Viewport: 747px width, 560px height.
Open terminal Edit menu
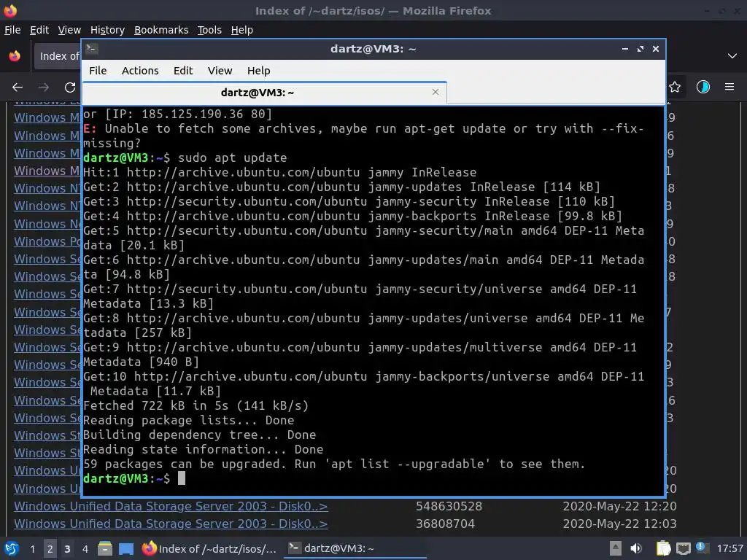pos(183,71)
